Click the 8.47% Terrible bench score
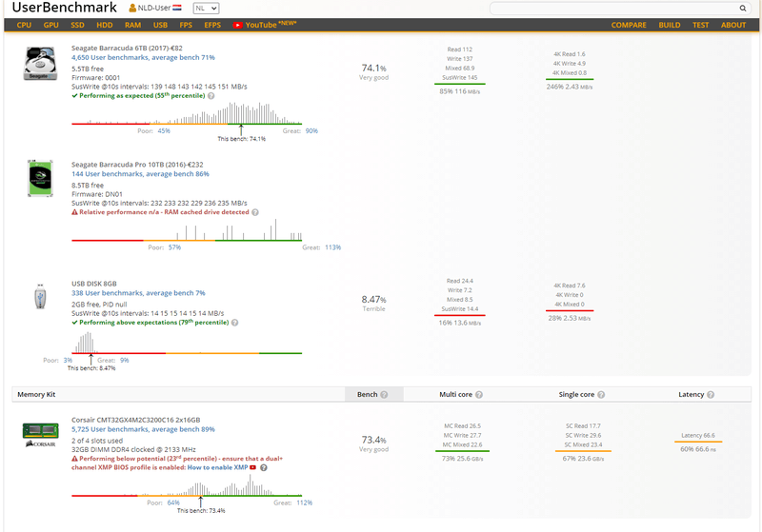Image resolution: width=762 pixels, height=532 pixels. 373,304
